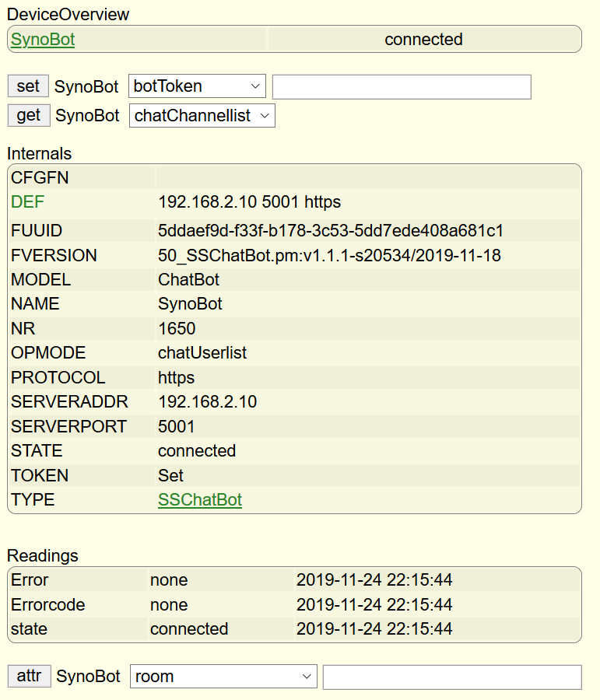
Task: Click the Readings section heading
Action: click(x=43, y=556)
